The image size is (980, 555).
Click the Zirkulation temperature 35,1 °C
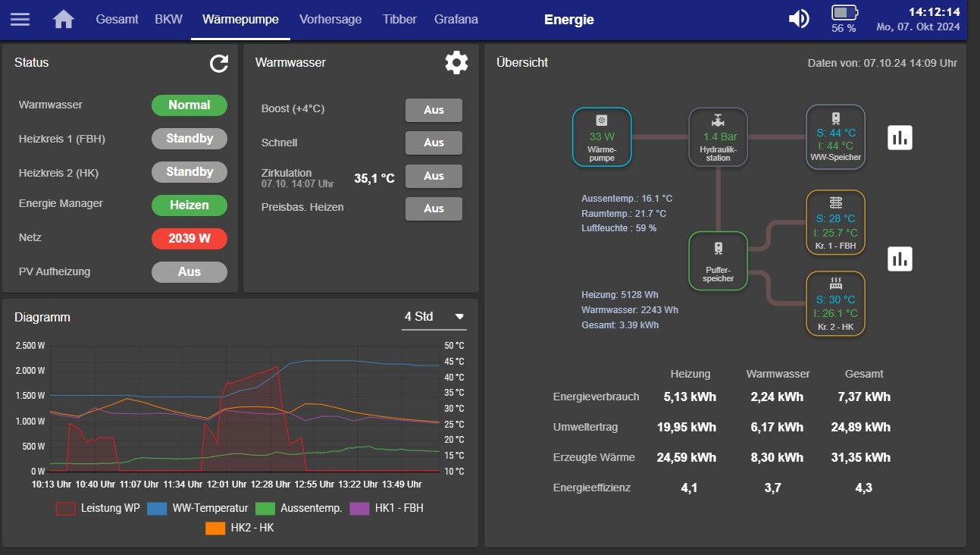(x=374, y=178)
